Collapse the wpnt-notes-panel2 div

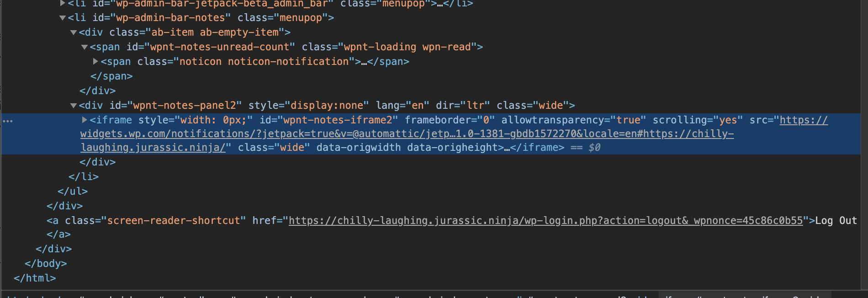coord(74,106)
